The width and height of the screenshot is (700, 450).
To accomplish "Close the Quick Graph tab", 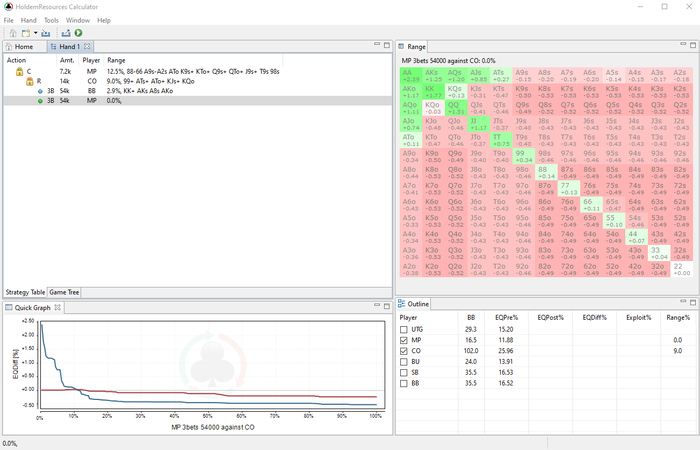I will 57,307.
